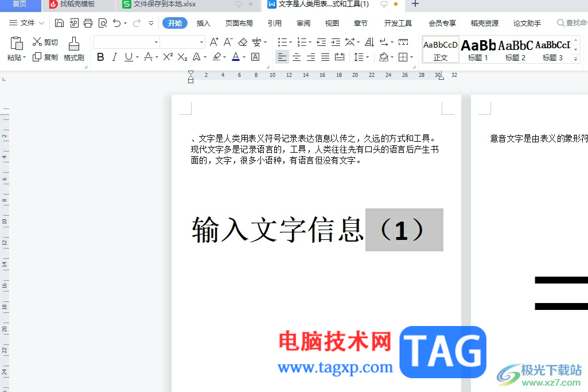The height and width of the screenshot is (392, 588).
Task: Switch to 文件保存到本地.xlsx document tab
Action: (159, 4)
